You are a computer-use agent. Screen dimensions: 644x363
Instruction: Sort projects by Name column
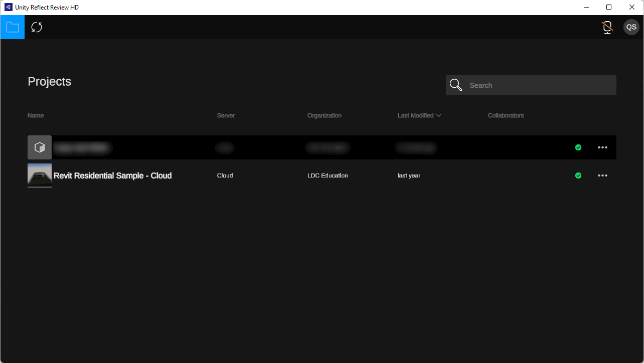tap(36, 115)
